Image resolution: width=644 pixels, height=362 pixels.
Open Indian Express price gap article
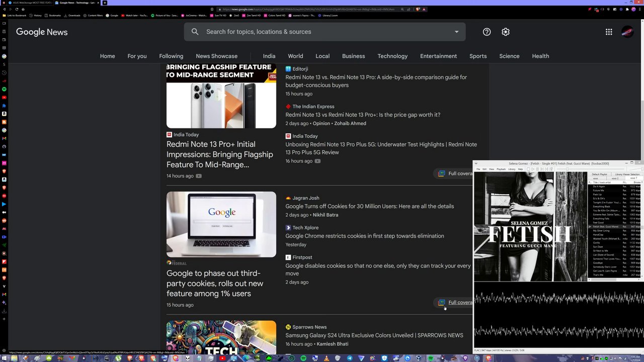[363, 115]
